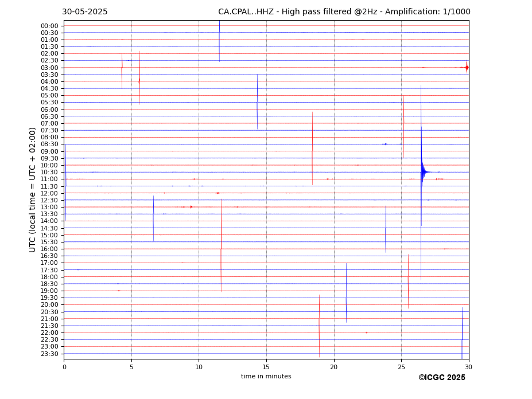
Task: Click the 13:00 trace time label
Action: pyautogui.click(x=49, y=207)
